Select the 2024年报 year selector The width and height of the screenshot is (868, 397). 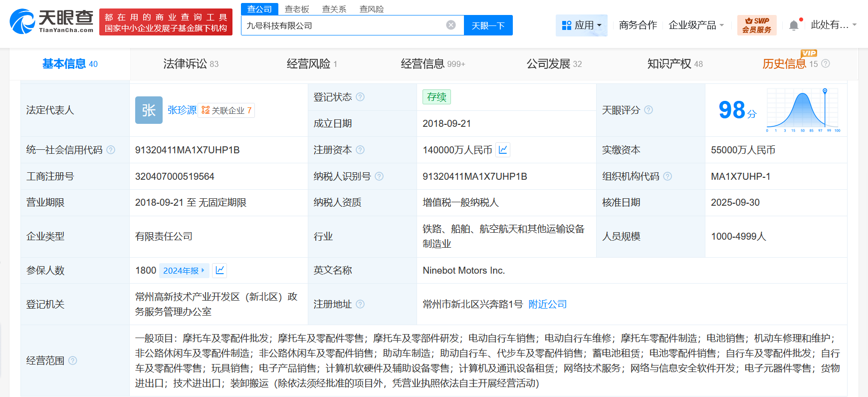[x=184, y=270]
